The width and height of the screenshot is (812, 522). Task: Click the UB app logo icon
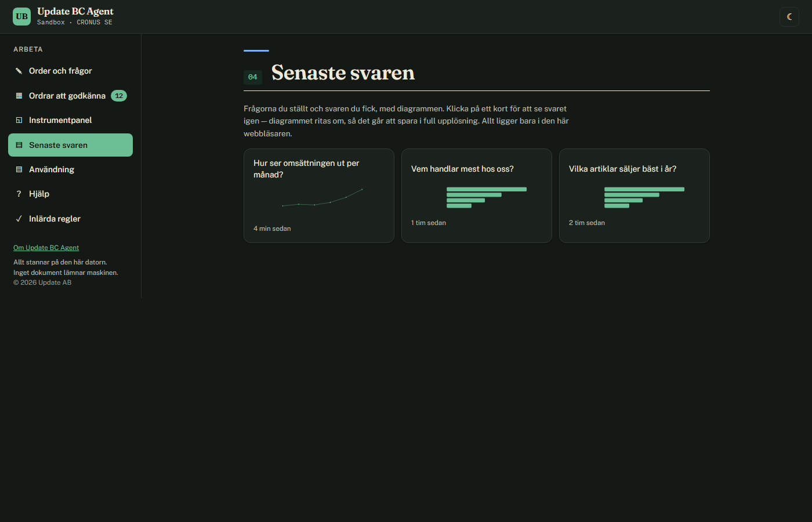(22, 16)
